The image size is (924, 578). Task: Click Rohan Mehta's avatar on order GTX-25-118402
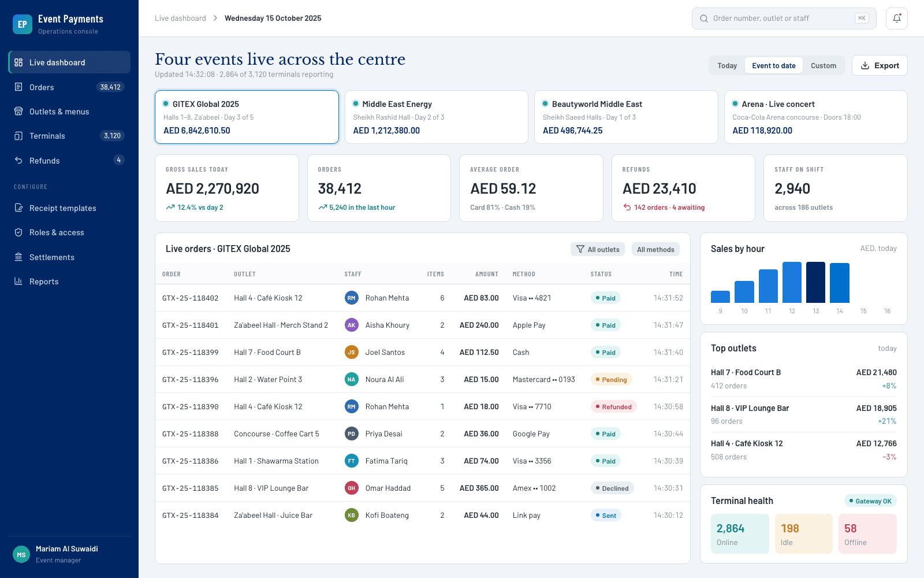tap(351, 298)
